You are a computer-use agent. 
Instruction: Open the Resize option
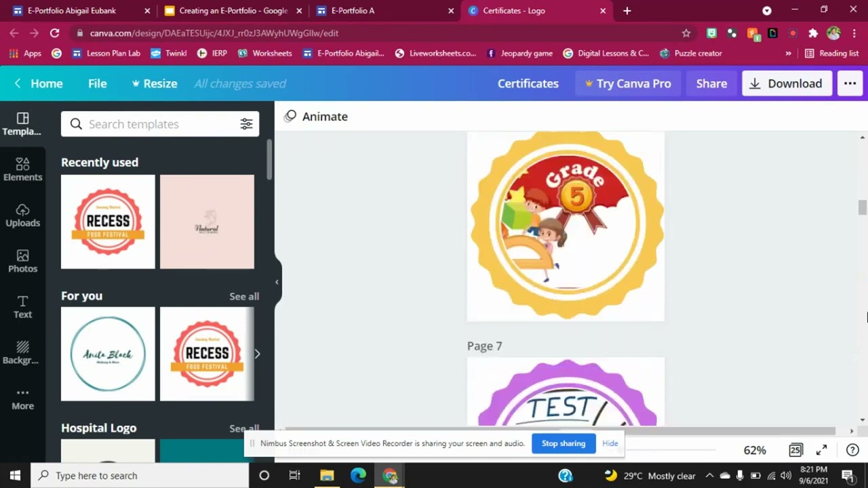tap(155, 83)
